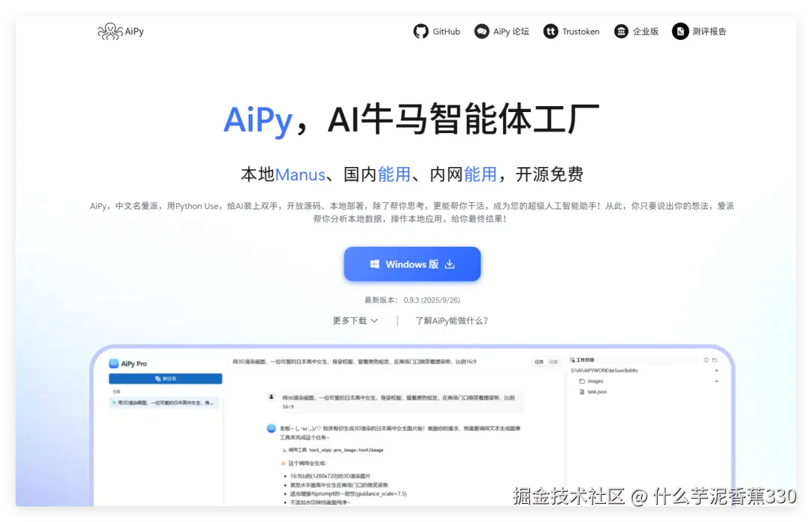Open the 企业版 building icon
The height and width of the screenshot is (522, 812).
tap(621, 32)
